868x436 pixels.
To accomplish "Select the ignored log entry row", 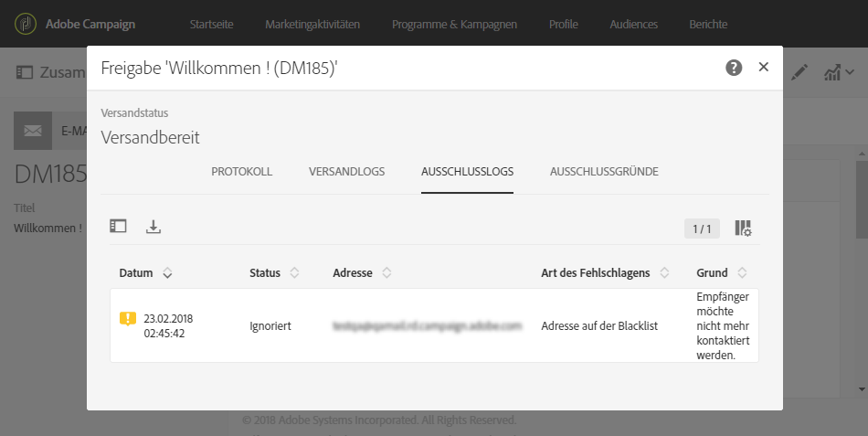I will pos(434,325).
